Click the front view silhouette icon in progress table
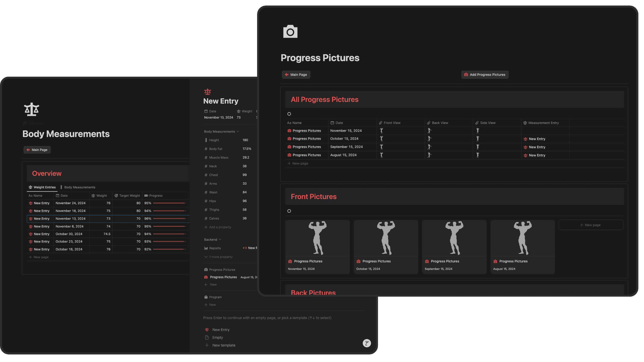The width and height of the screenshot is (644, 362). [381, 130]
